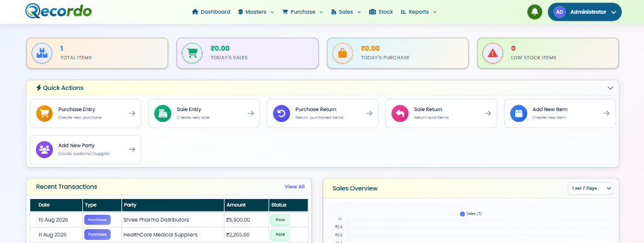Click the arrow on Add New Party card
This screenshot has width=644, height=243.
pos(132,149)
